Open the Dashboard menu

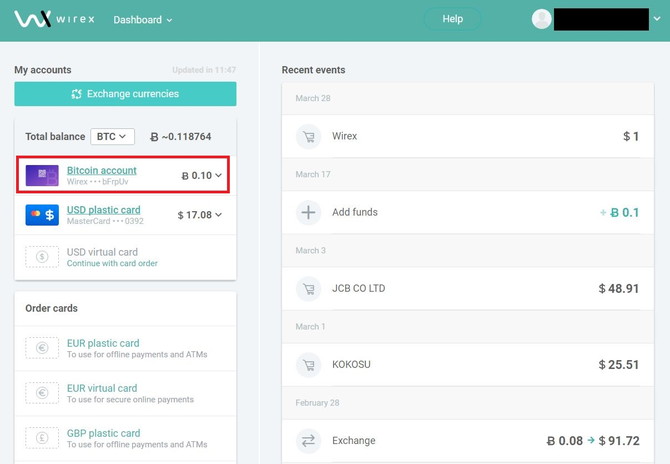pyautogui.click(x=142, y=20)
